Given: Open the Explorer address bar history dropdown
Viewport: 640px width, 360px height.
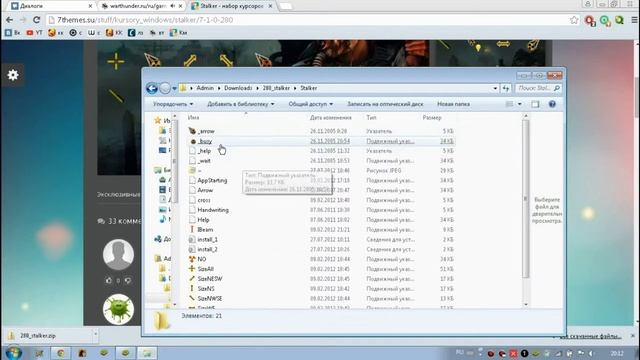Looking at the screenshot, I should pyautogui.click(x=495, y=88).
